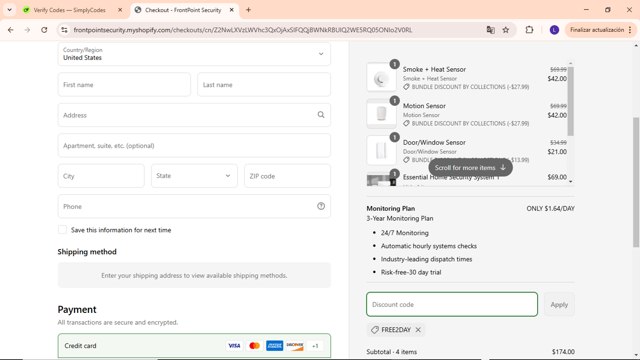Open the browser extensions puzzle icon

click(x=529, y=30)
